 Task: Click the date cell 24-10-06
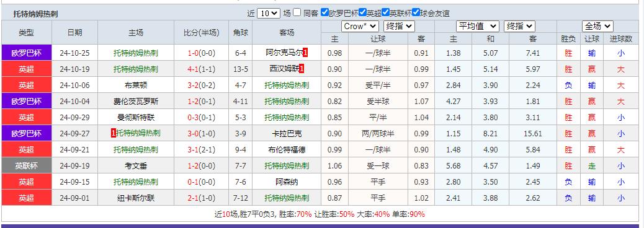coord(74,85)
